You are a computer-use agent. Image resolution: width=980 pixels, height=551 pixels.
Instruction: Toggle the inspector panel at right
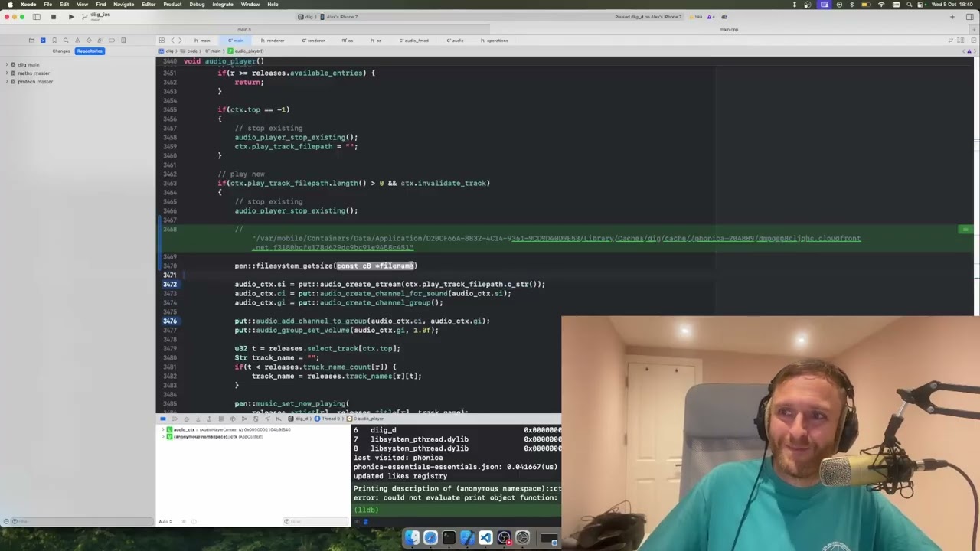[971, 16]
